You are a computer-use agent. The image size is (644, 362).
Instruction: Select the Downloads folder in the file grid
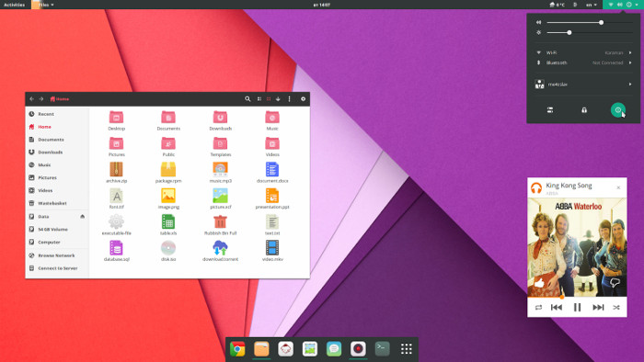(220, 118)
